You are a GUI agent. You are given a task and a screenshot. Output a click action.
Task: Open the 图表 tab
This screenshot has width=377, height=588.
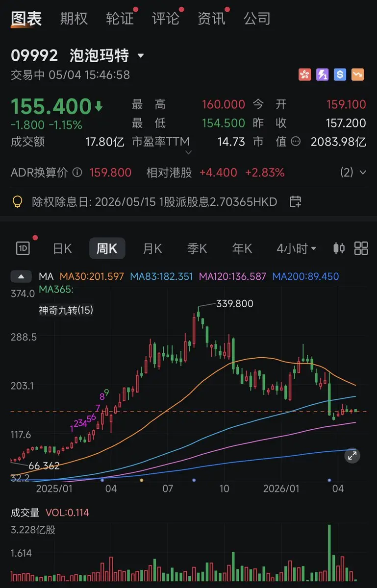pos(26,19)
